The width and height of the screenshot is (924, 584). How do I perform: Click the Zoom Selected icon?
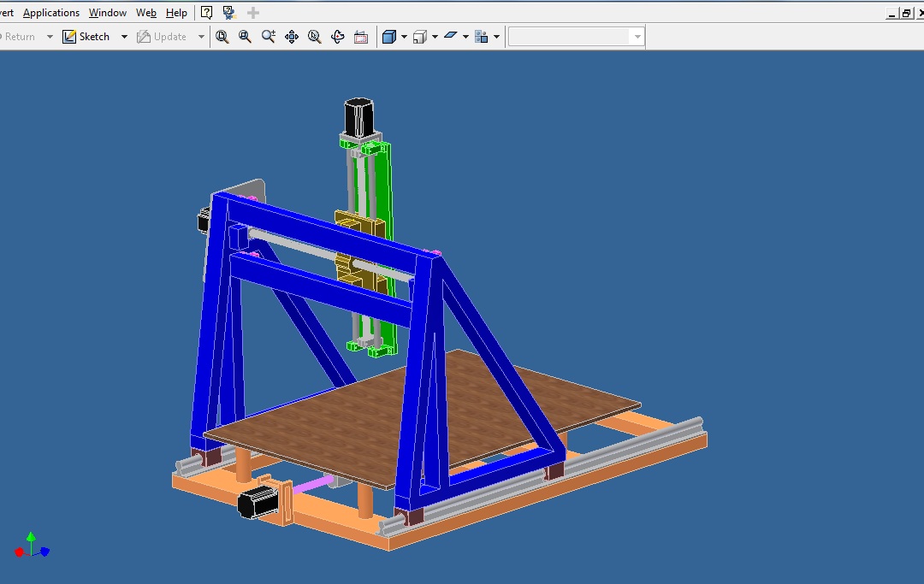(x=315, y=37)
